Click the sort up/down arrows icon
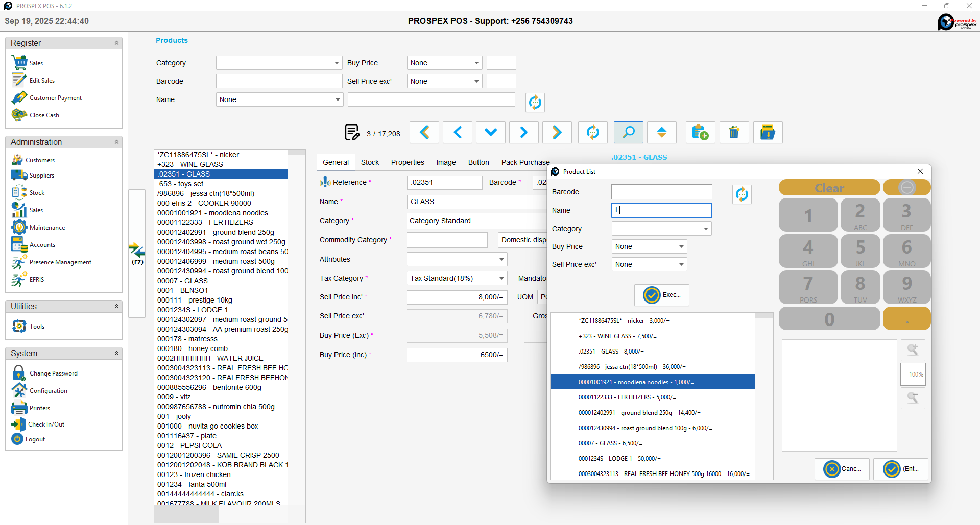The image size is (980, 525). click(x=661, y=133)
